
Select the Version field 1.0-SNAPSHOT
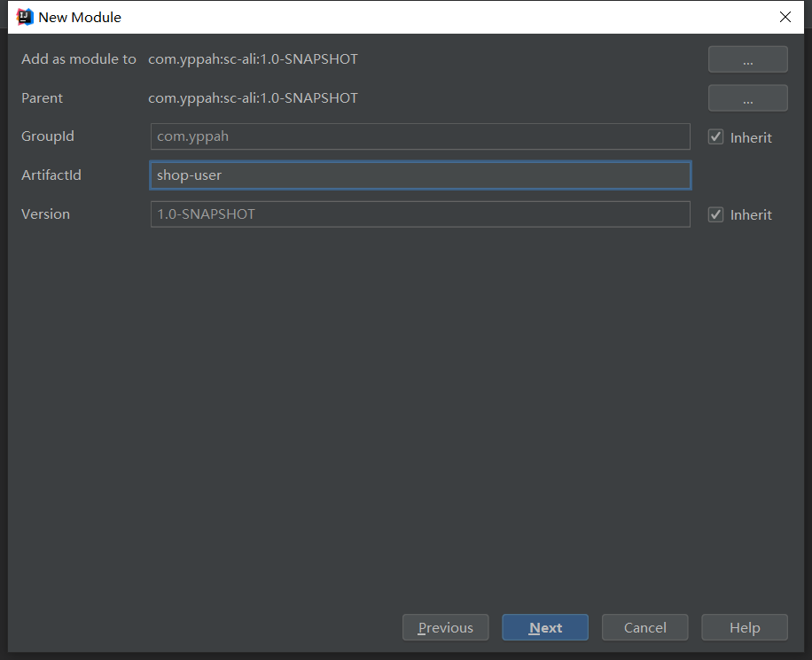pyautogui.click(x=420, y=214)
